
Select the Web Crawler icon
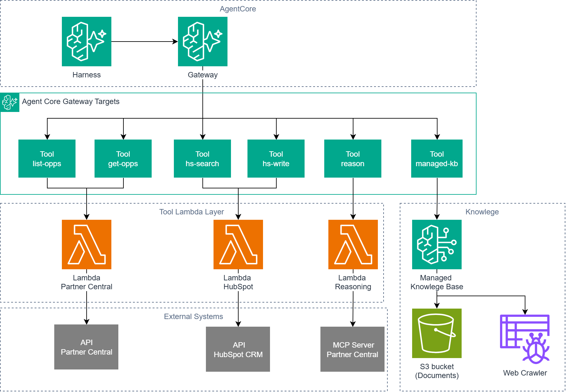point(525,339)
